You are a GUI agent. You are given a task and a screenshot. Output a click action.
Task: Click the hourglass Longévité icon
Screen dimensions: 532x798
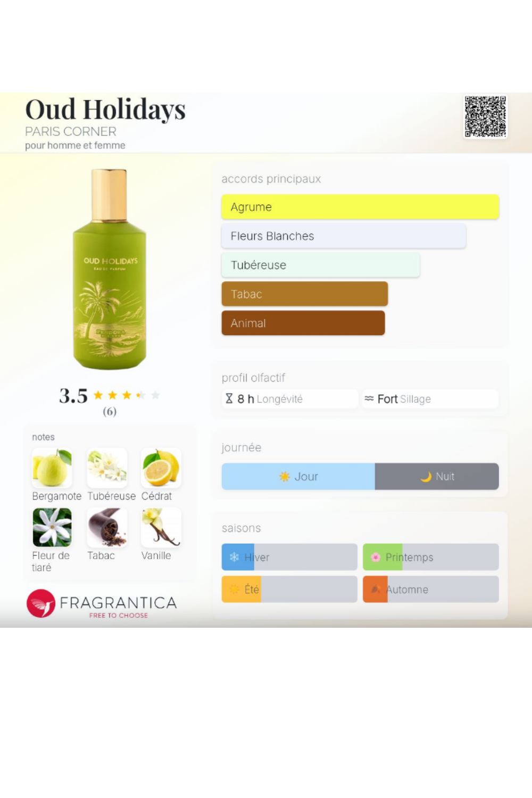coord(229,398)
